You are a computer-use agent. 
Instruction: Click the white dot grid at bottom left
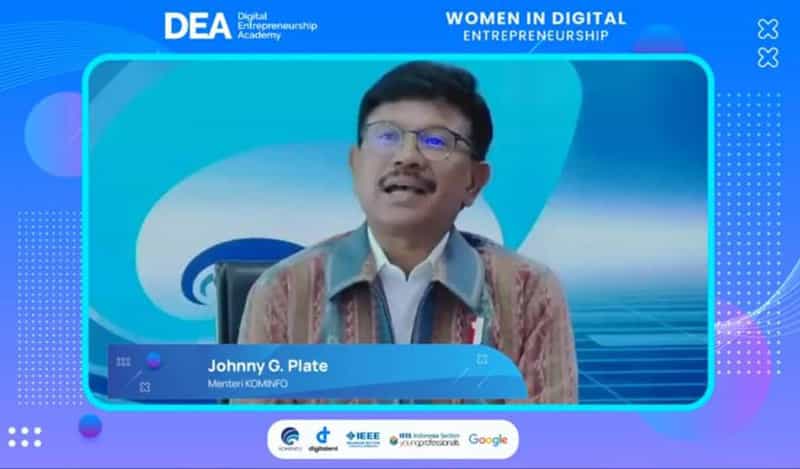pos(25,436)
